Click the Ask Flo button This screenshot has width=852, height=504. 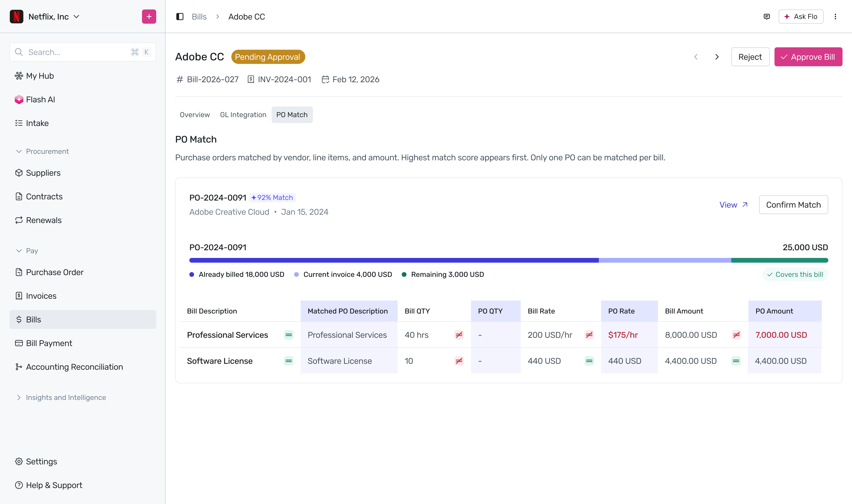coord(801,17)
